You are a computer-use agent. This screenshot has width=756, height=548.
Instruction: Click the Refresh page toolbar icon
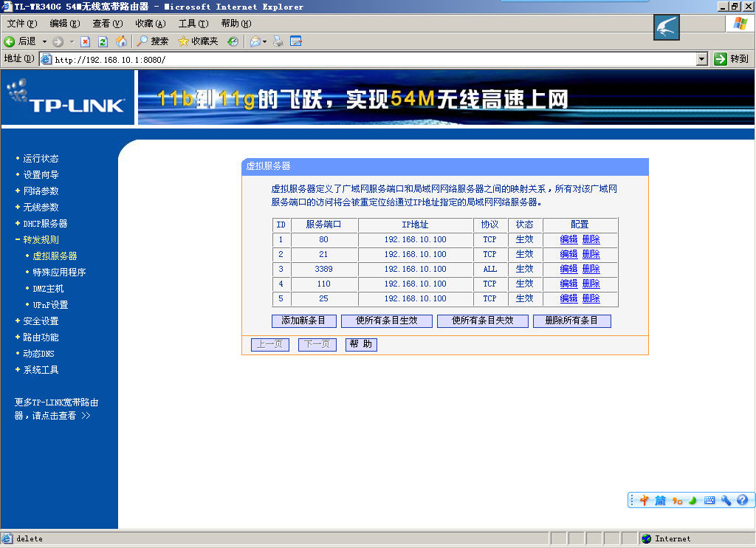[103, 41]
